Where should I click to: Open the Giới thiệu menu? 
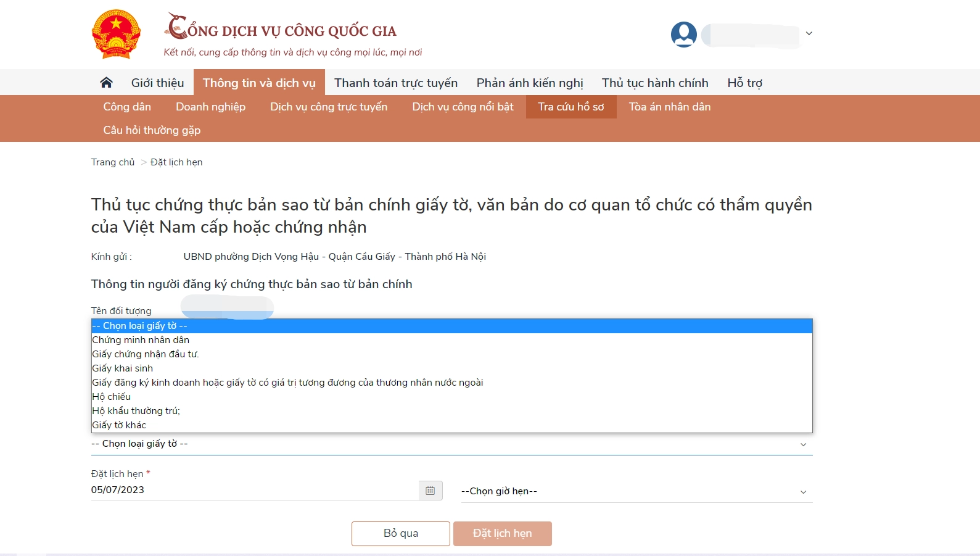click(x=157, y=83)
